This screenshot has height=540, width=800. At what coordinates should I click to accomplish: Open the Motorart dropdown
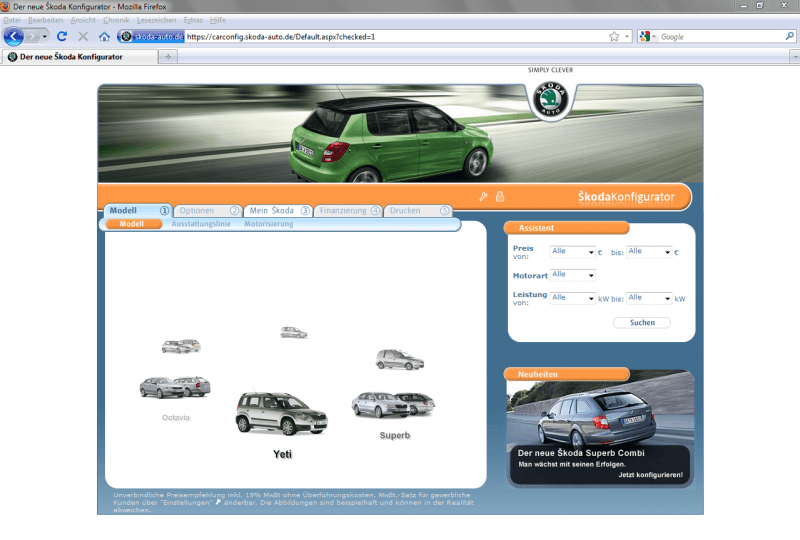pyautogui.click(x=572, y=275)
